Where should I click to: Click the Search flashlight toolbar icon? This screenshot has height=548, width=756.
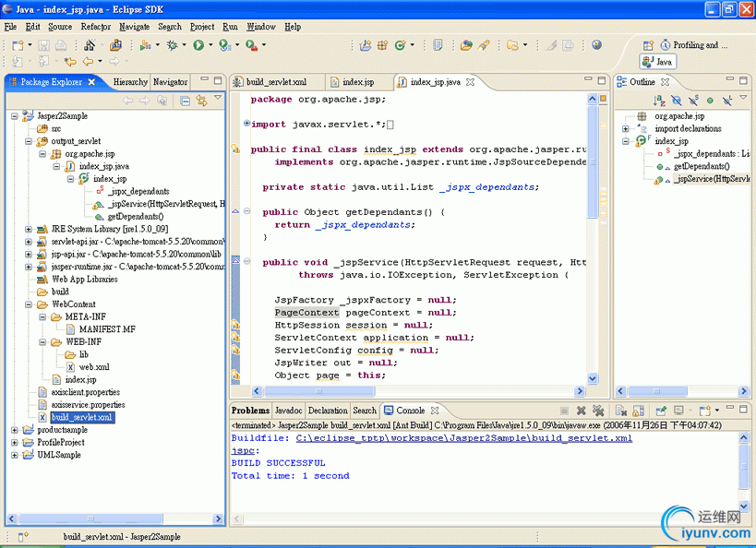[484, 45]
